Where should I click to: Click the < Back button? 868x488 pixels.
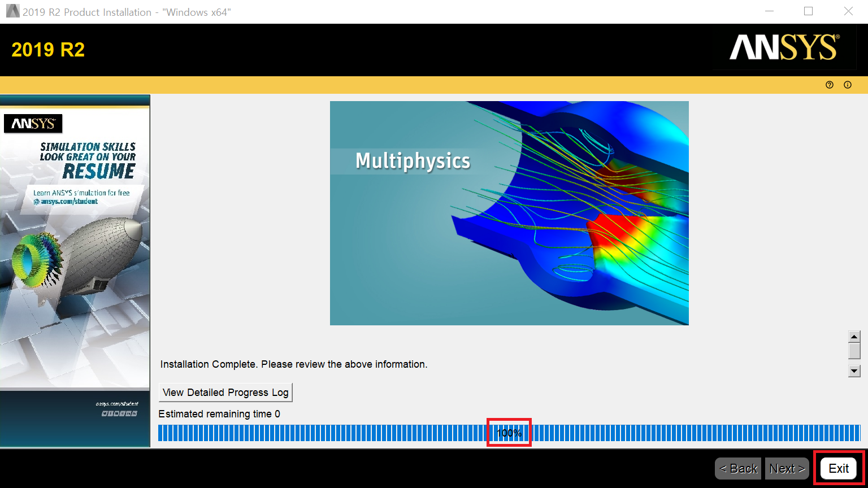click(739, 468)
